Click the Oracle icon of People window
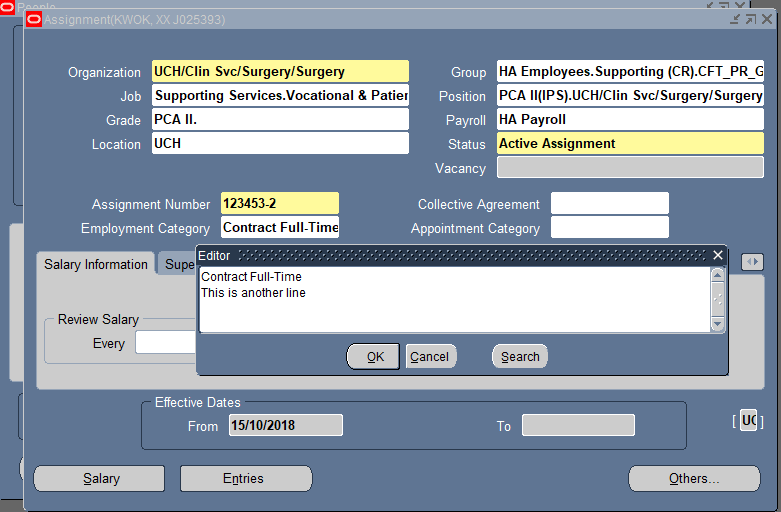781x512 pixels. click(x=7, y=7)
